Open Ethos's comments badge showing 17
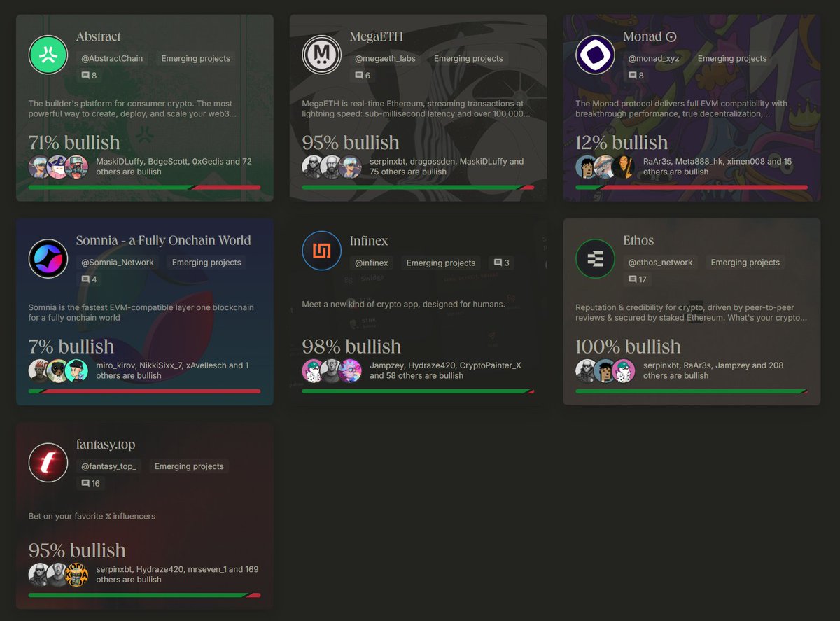The image size is (840, 621). point(638,279)
